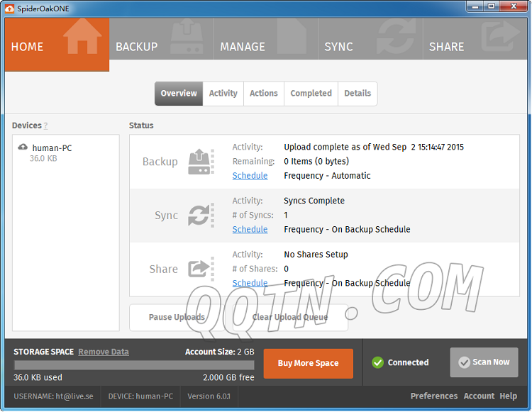Open the MANAGE tab

pos(265,45)
